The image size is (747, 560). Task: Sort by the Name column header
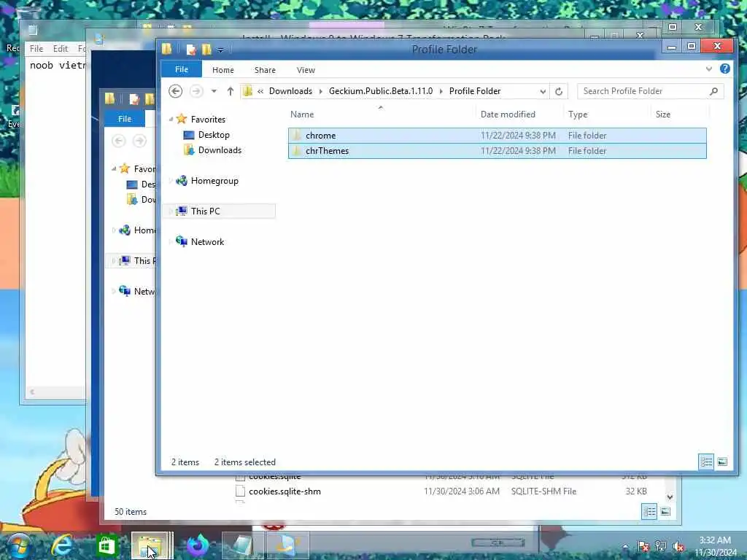click(302, 114)
